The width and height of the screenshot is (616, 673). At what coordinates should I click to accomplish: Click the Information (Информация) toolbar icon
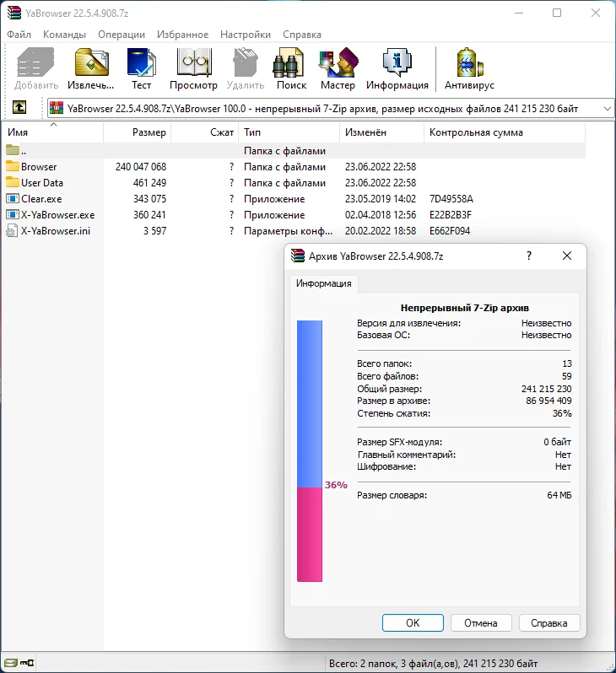[397, 68]
